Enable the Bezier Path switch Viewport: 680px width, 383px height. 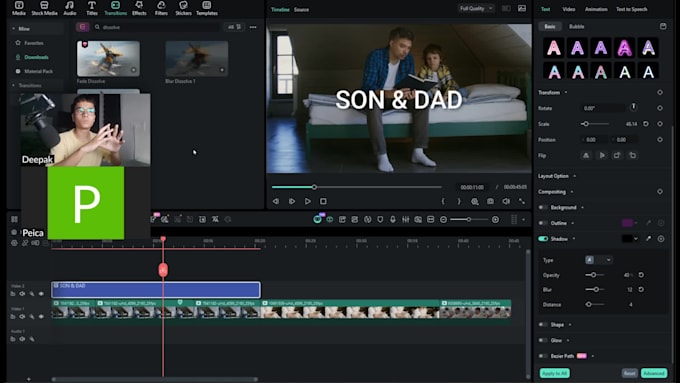coord(543,356)
